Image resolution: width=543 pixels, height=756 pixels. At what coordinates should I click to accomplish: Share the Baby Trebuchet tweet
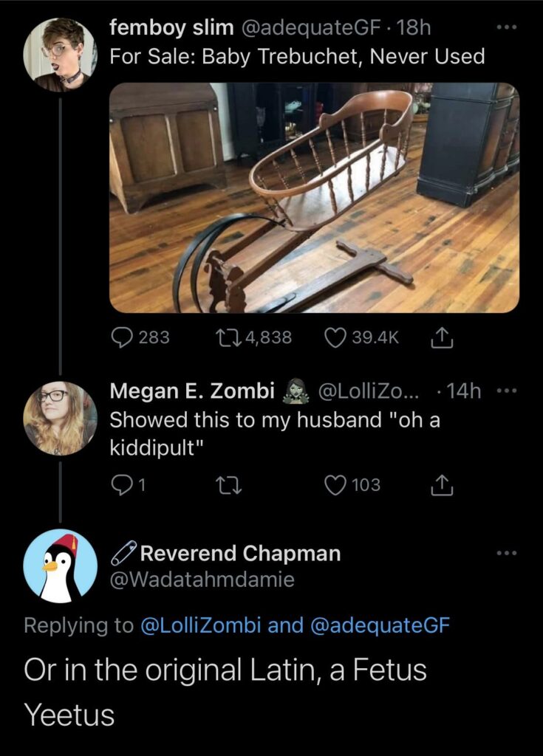(x=440, y=337)
